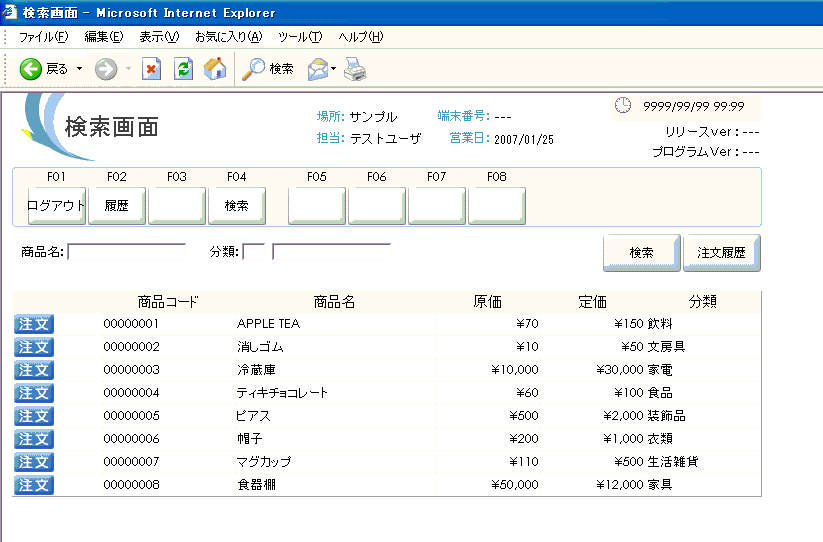
Task: Click the blank F05 function button
Action: coord(317,206)
